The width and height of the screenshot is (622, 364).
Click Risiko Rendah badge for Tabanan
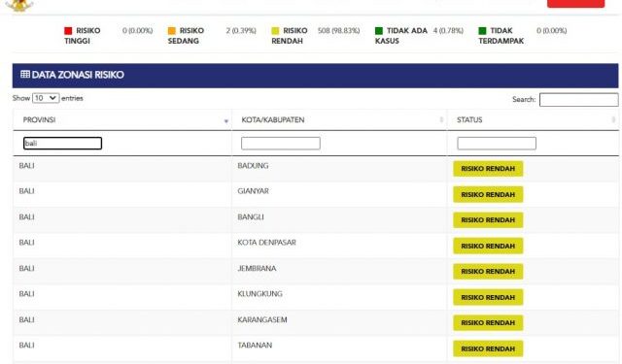pos(488,348)
